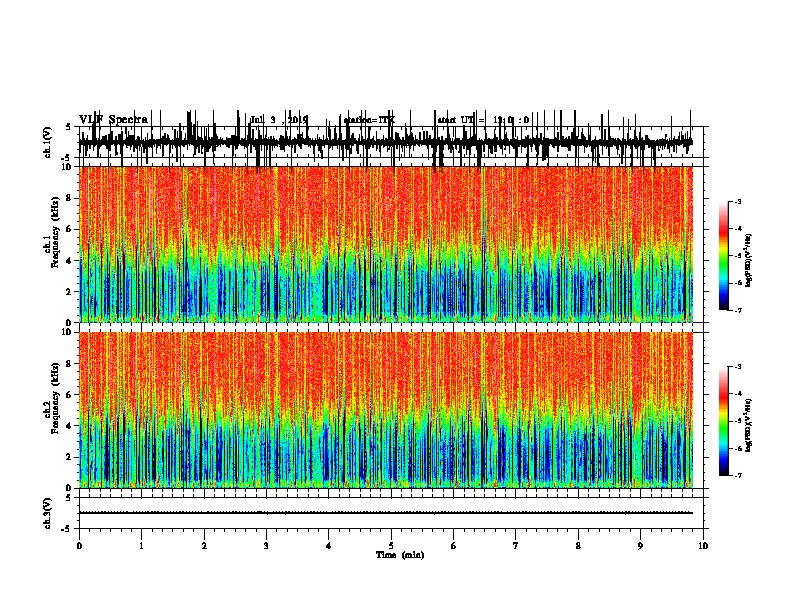Click the ch.1 waveform trace panel
The height and width of the screenshot is (612, 792).
(x=390, y=142)
